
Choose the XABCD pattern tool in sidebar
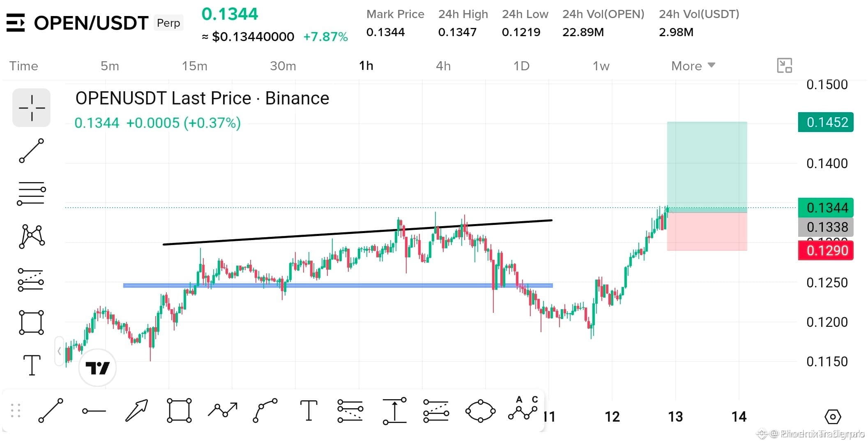[x=31, y=236]
